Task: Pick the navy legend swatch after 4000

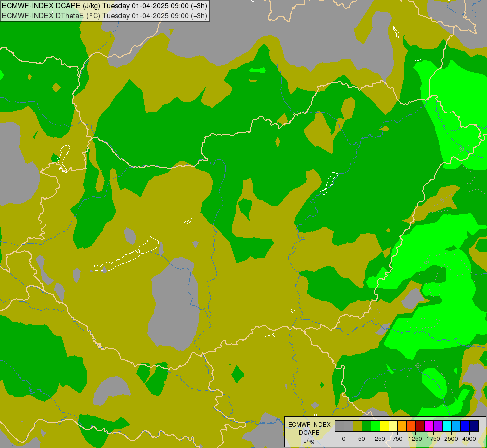Action: 474,426
